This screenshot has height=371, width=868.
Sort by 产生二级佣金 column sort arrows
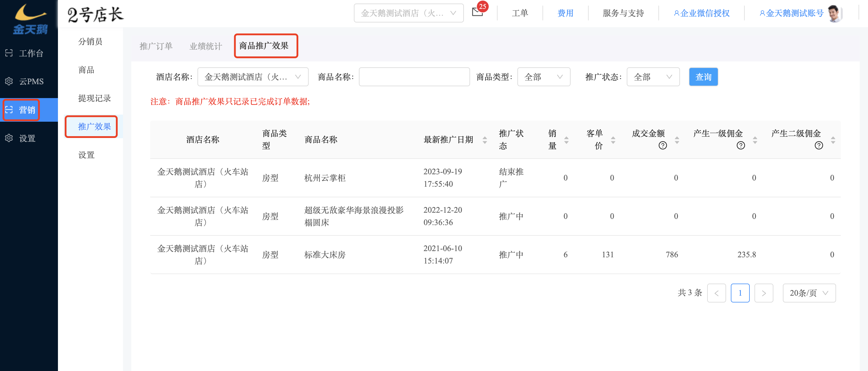tap(833, 140)
